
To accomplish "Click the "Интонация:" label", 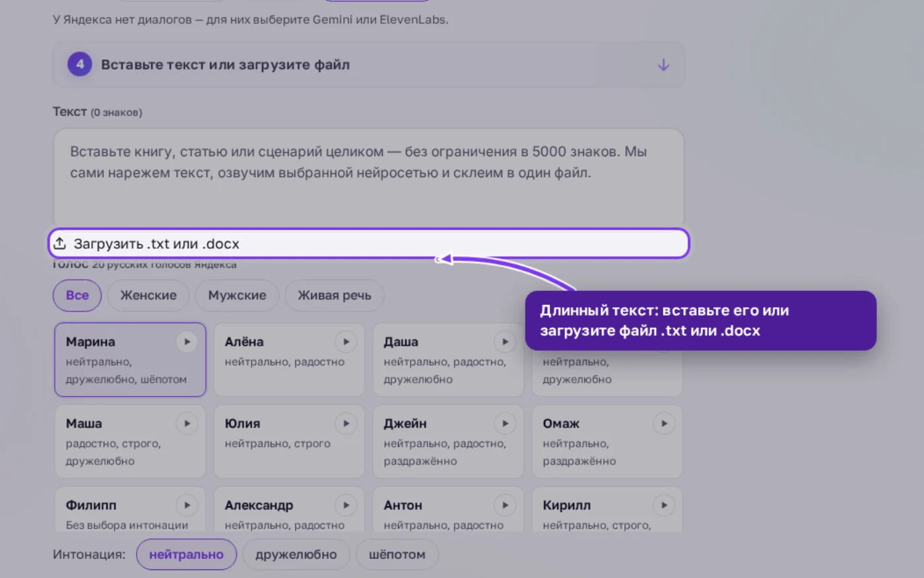I will click(89, 555).
